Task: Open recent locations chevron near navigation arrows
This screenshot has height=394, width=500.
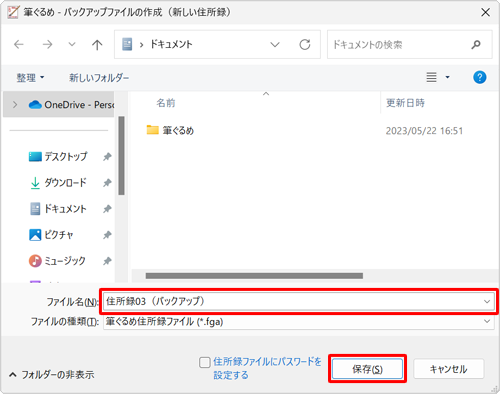Action: pyautogui.click(x=72, y=44)
